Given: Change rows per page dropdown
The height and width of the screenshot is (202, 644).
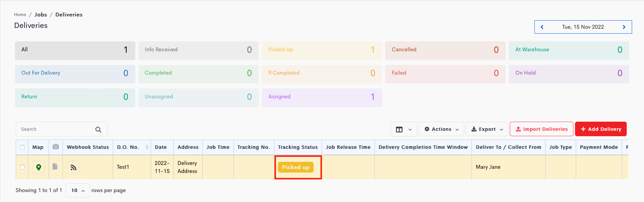Looking at the screenshot, I should [x=78, y=191].
